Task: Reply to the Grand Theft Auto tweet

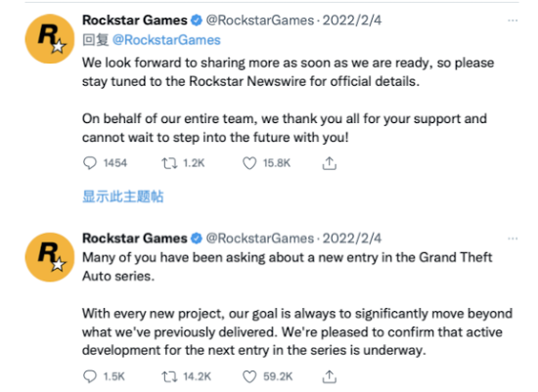Action: coord(90,376)
